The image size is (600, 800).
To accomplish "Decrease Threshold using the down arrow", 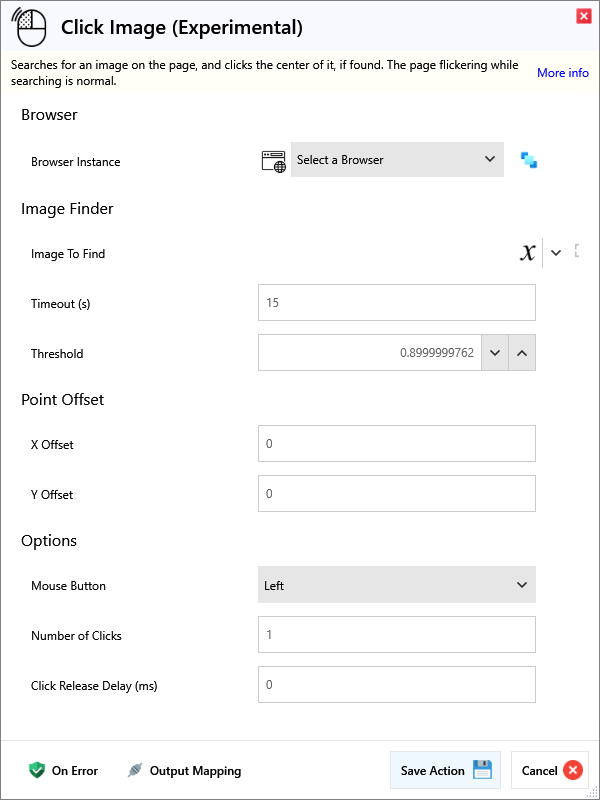I will pos(495,353).
